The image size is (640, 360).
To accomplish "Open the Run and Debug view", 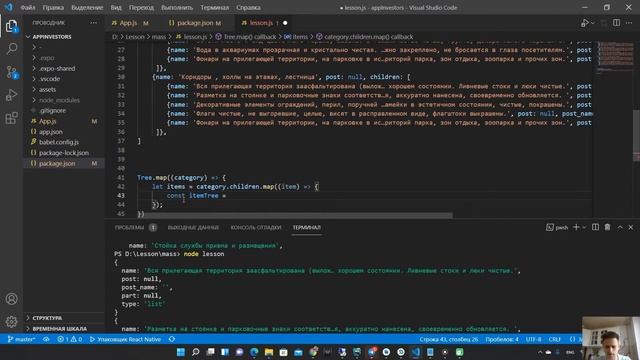I will (11, 95).
